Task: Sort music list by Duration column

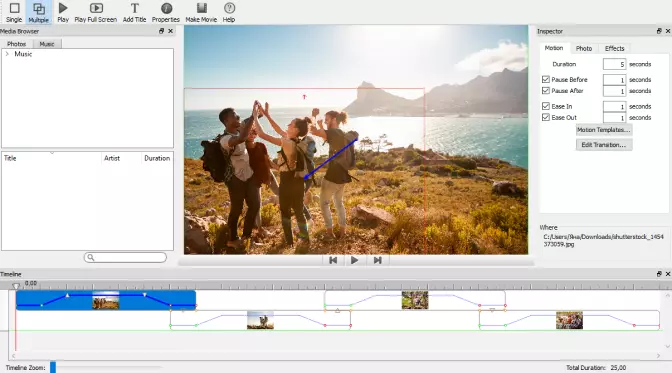Action: coord(157,158)
